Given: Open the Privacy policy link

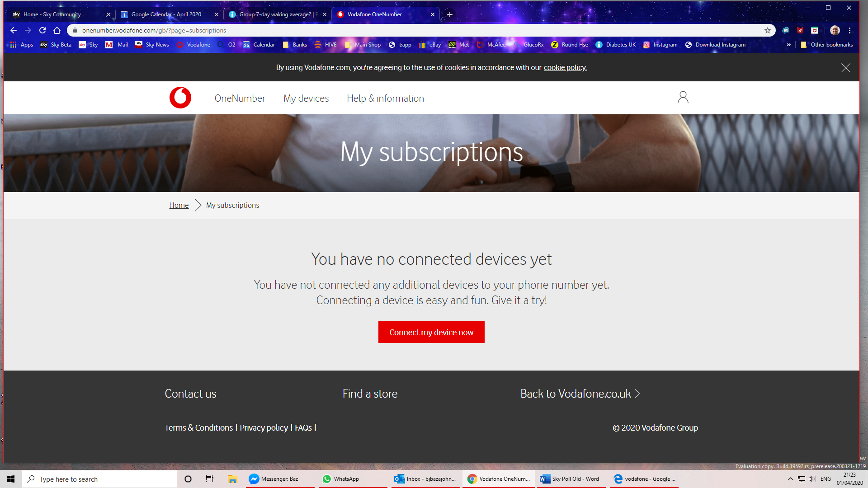Looking at the screenshot, I should pyautogui.click(x=264, y=427).
